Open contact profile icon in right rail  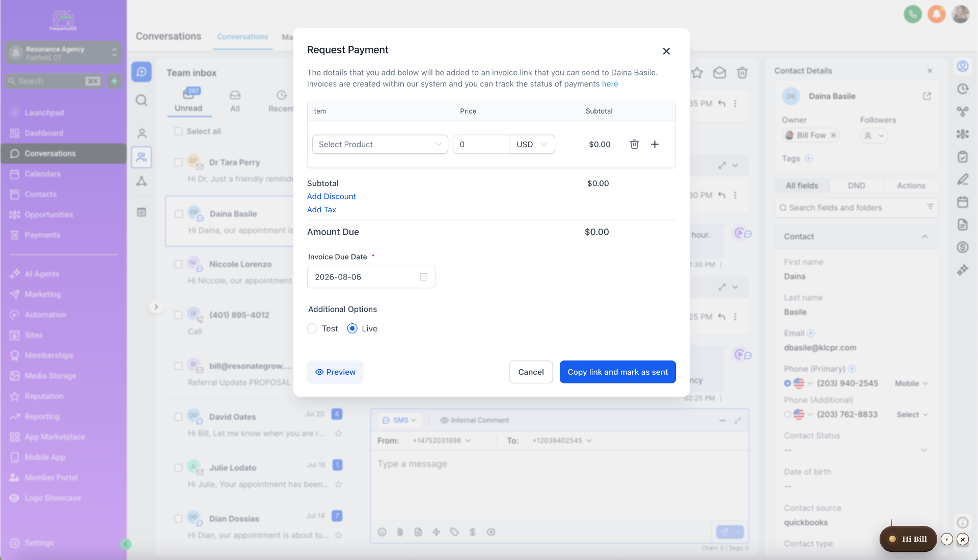coord(962,66)
